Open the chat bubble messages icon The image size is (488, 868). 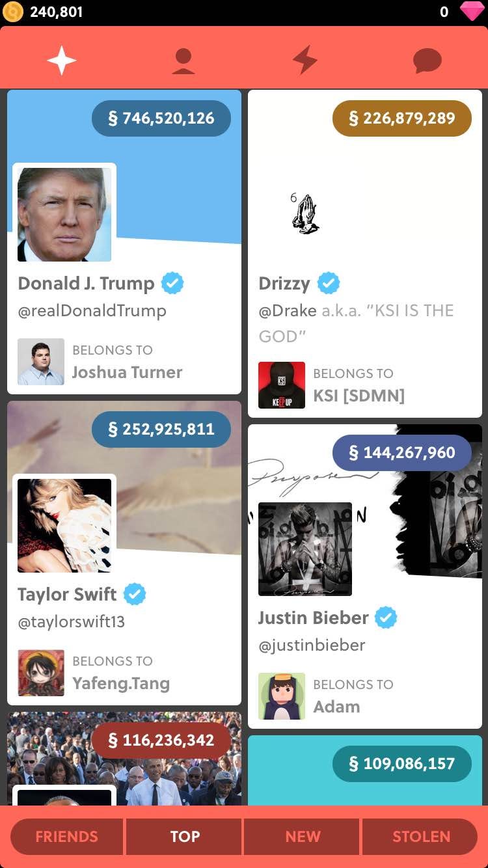point(427,61)
